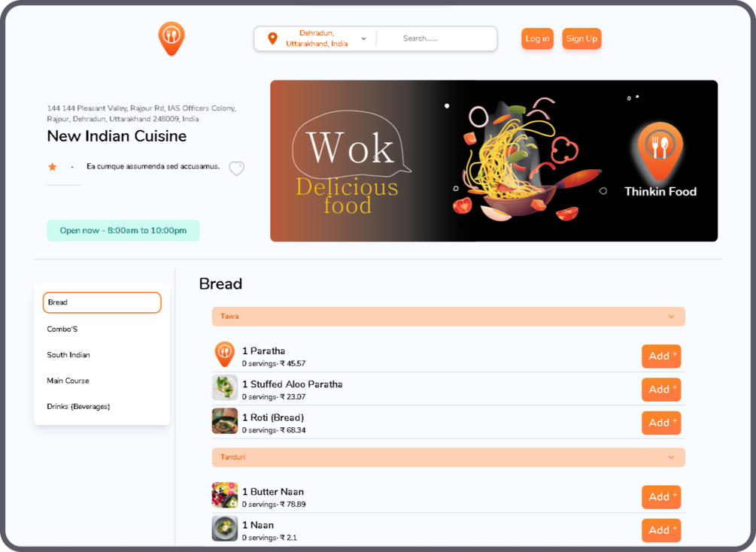
Task: Select the South Indian category
Action: (68, 355)
